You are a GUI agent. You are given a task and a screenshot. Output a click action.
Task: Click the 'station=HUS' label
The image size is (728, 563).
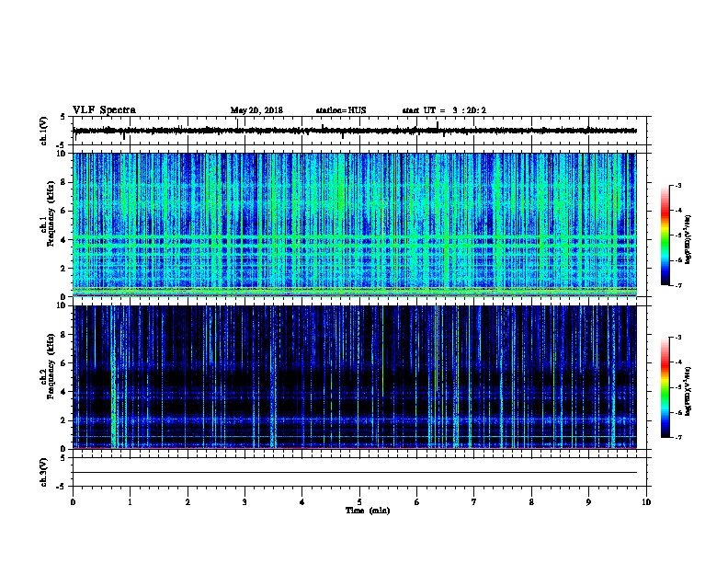(x=341, y=110)
